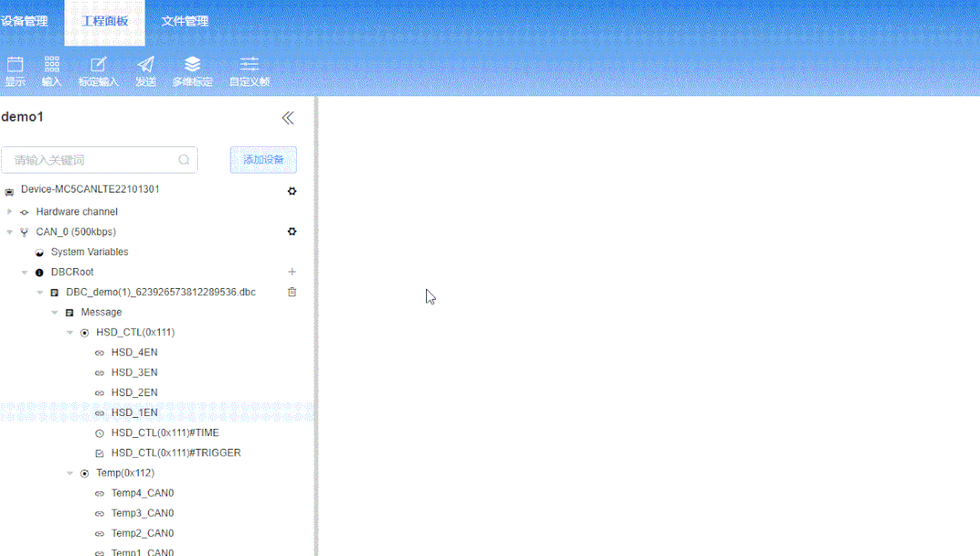
Task: Collapse the DBC_demo(1) dbc file node
Action: pyautogui.click(x=39, y=292)
